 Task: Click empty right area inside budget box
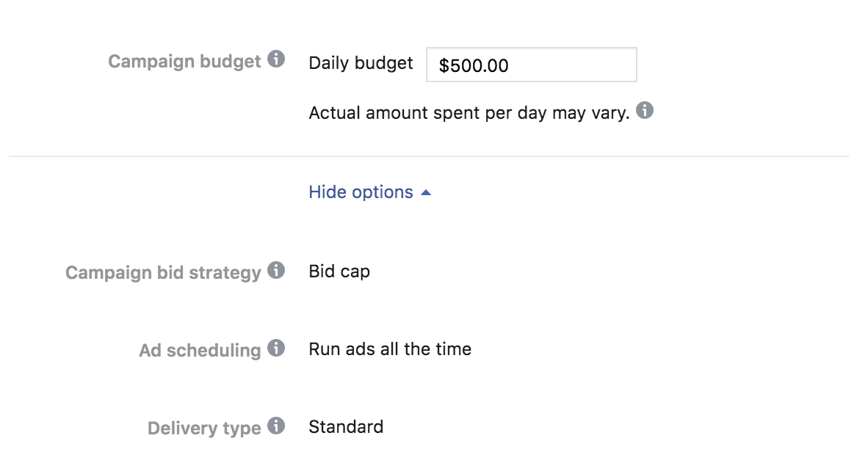pyautogui.click(x=587, y=65)
